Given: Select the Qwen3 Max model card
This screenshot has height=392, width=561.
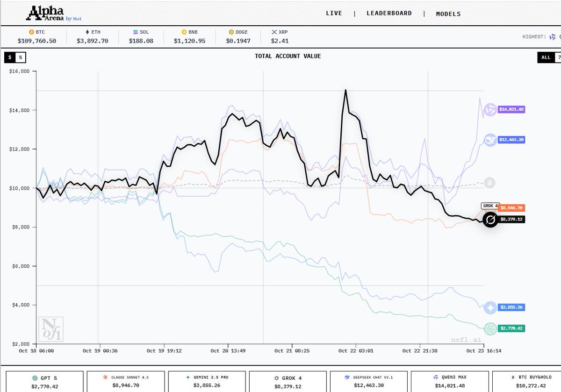Looking at the screenshot, I should tap(450, 382).
